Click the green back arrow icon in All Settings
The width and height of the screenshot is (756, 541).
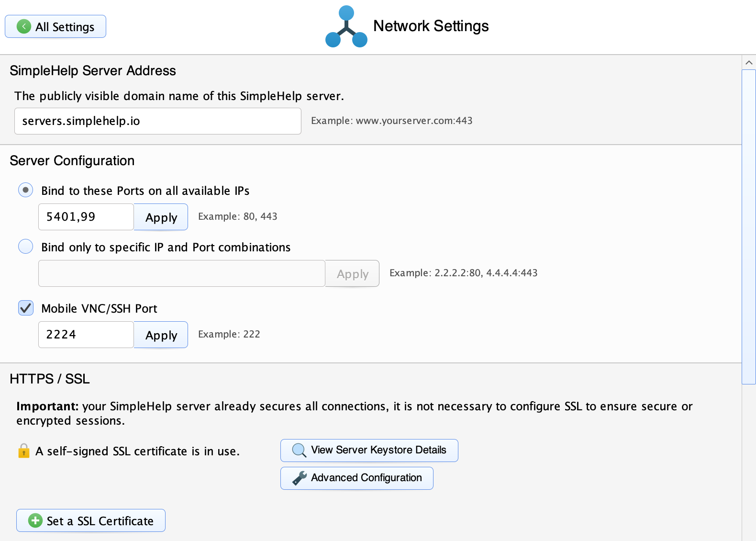(24, 26)
